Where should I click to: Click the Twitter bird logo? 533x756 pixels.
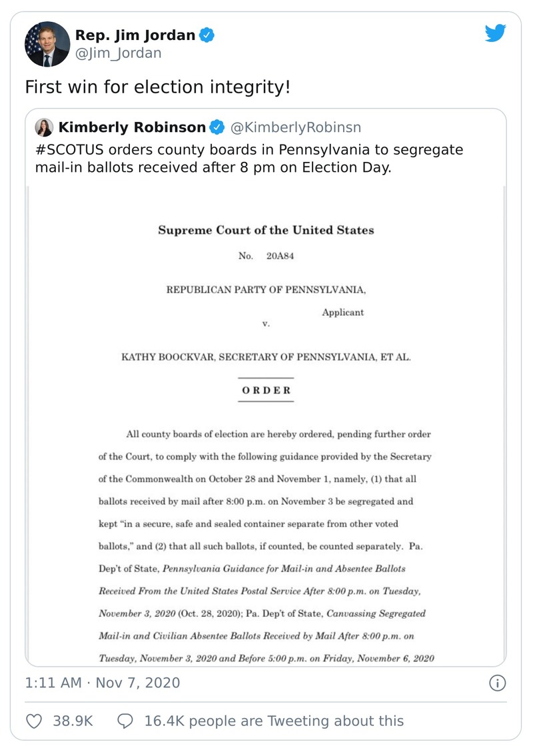[495, 34]
